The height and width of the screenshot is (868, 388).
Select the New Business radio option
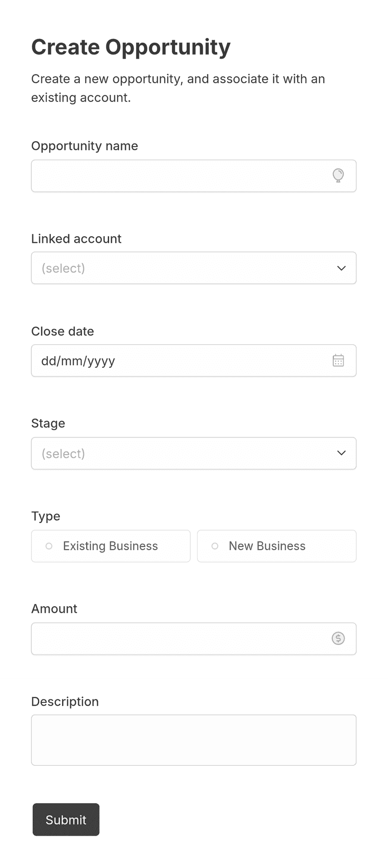(277, 546)
